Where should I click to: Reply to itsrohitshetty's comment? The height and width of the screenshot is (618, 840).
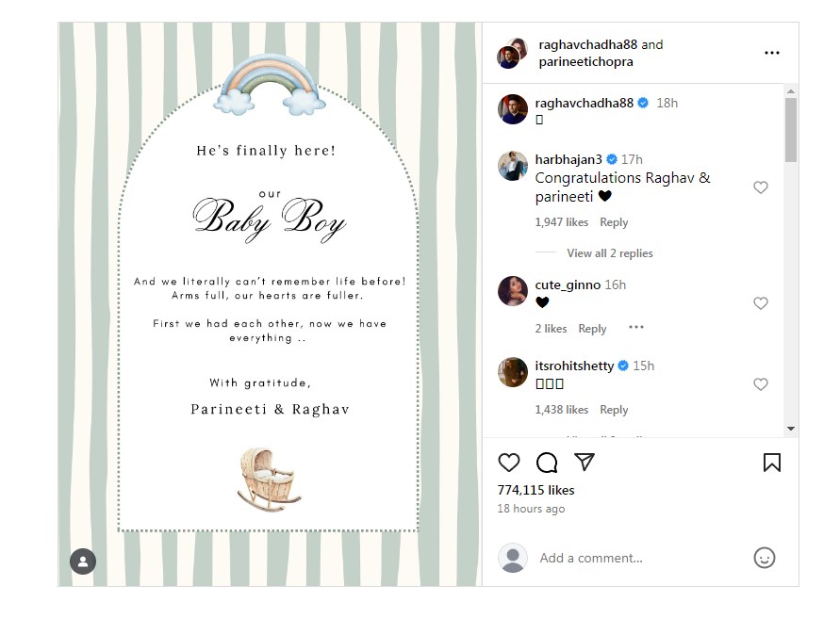pyautogui.click(x=614, y=410)
